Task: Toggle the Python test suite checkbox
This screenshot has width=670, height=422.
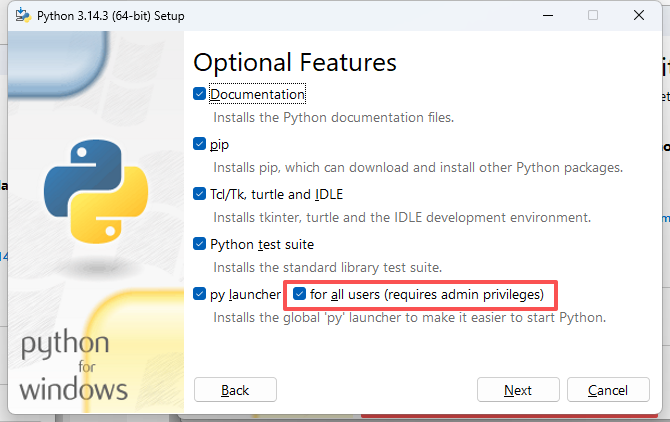Action: click(199, 243)
